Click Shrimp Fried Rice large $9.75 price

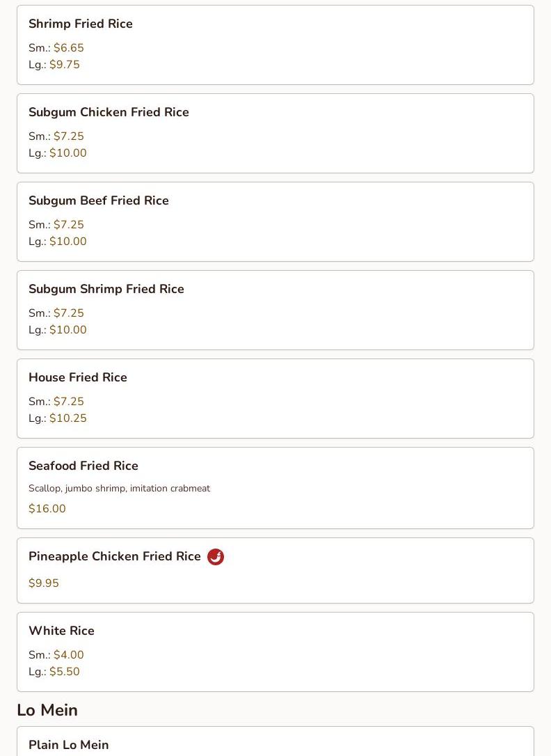pyautogui.click(x=65, y=65)
